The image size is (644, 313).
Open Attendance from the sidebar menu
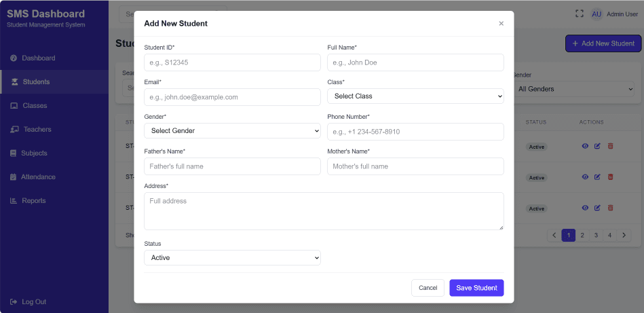(54, 177)
